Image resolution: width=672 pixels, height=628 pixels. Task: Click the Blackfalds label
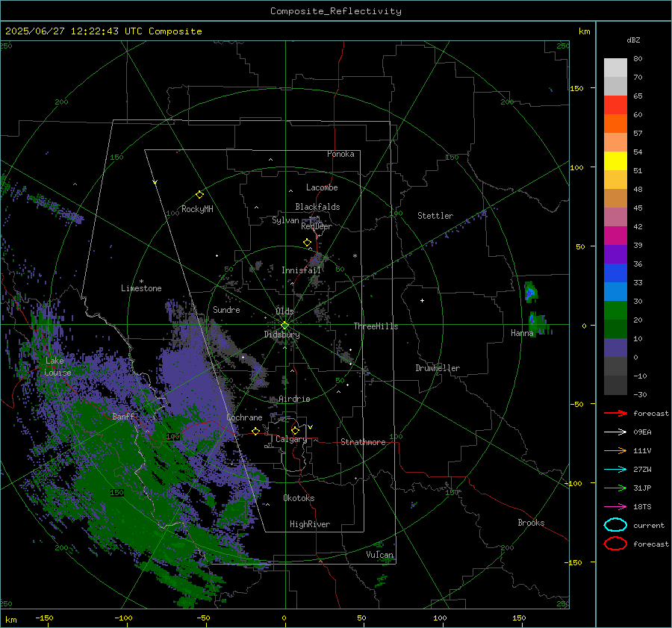pyautogui.click(x=317, y=207)
